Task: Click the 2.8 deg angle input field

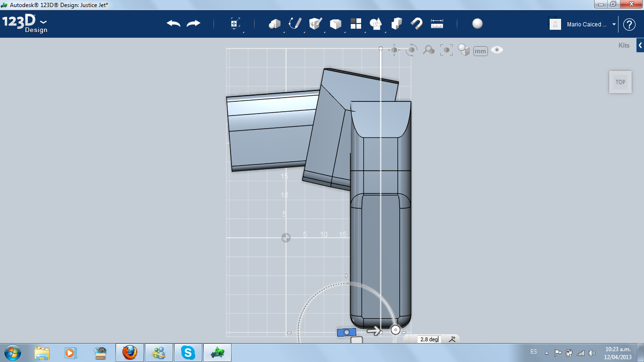Action: pos(429,339)
